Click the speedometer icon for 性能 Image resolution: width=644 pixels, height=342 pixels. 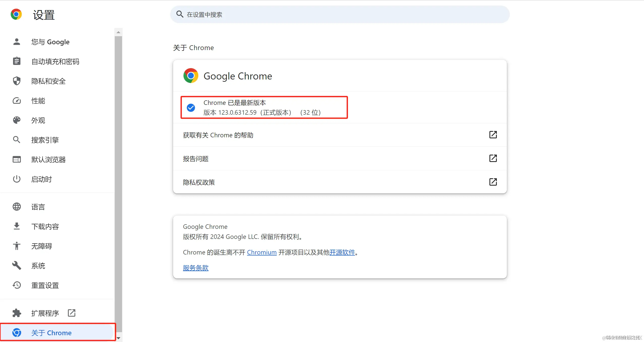17,101
